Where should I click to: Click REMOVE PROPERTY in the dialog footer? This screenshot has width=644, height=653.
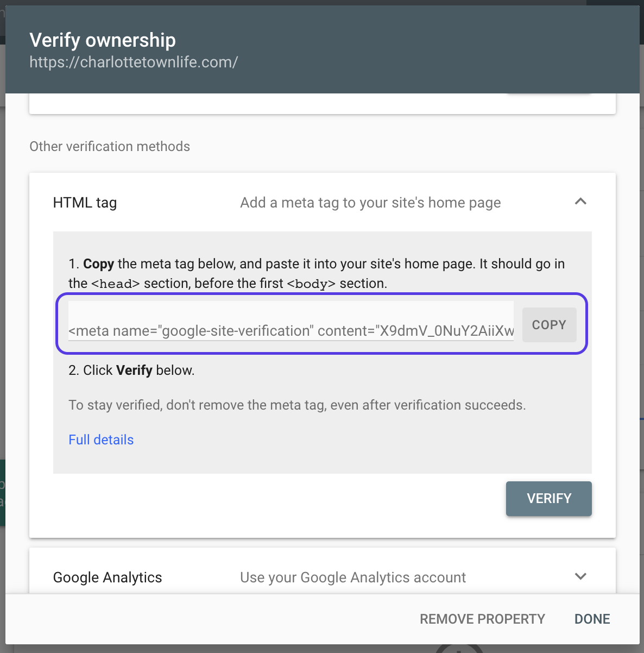point(482,619)
